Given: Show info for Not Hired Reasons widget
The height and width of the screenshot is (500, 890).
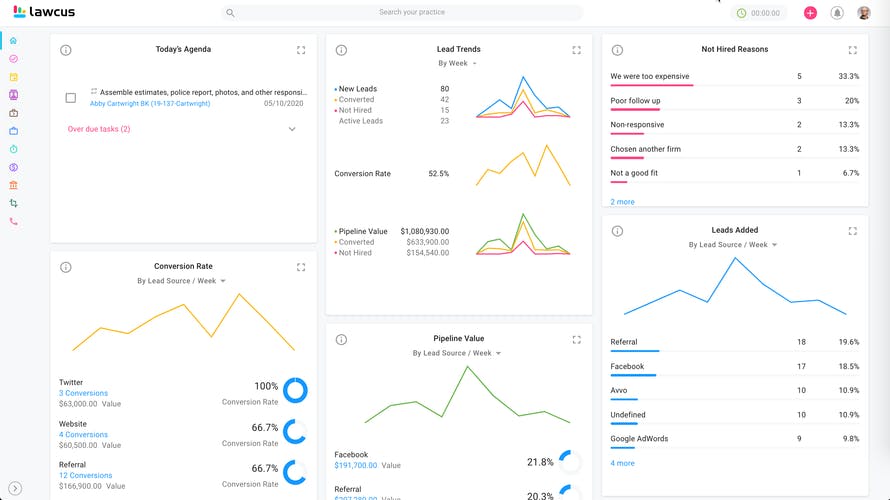Looking at the screenshot, I should pos(617,50).
